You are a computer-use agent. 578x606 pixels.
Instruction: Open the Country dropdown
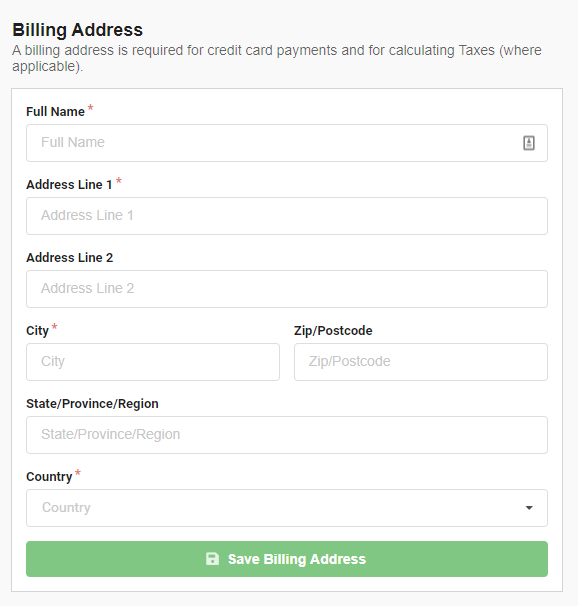287,508
